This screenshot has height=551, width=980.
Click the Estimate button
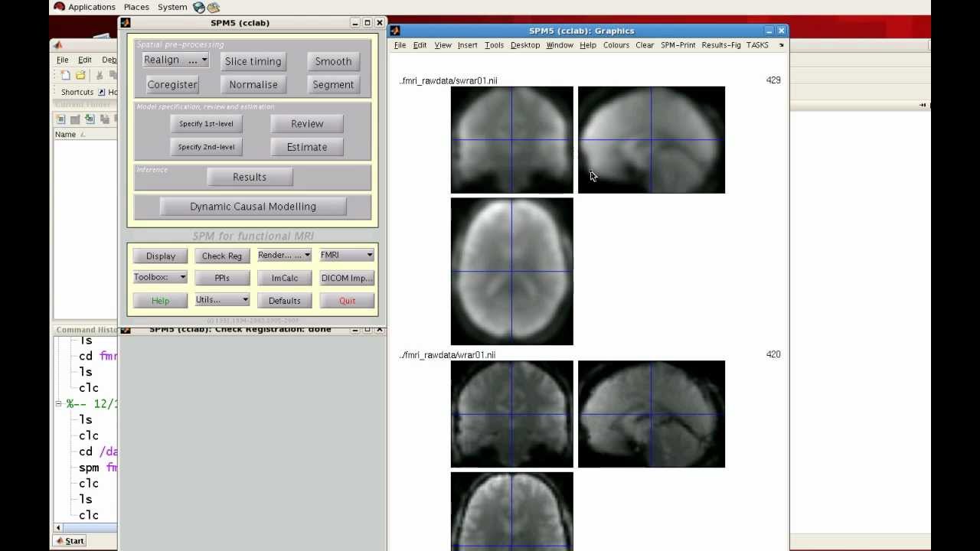[x=307, y=147]
